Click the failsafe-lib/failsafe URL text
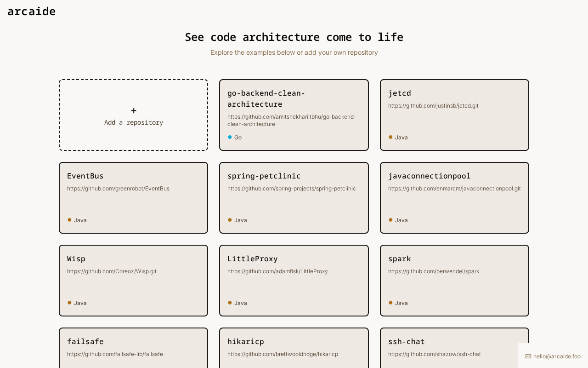 click(x=115, y=354)
